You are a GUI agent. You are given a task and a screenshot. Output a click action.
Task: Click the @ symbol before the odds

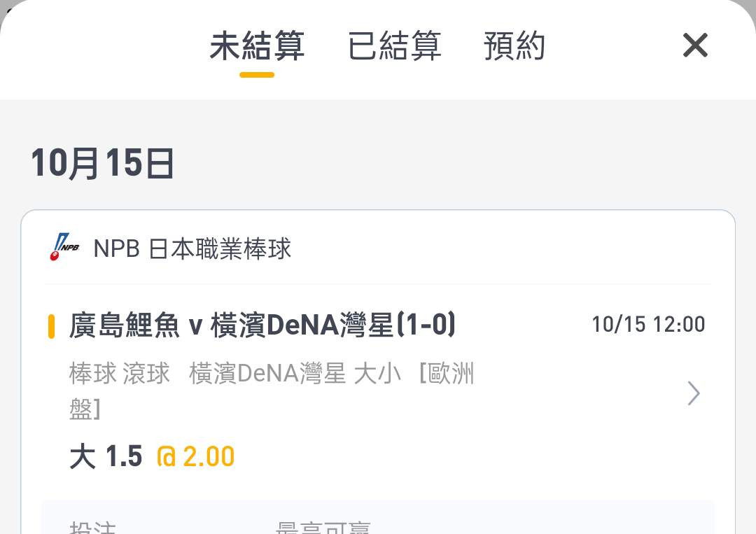167,456
